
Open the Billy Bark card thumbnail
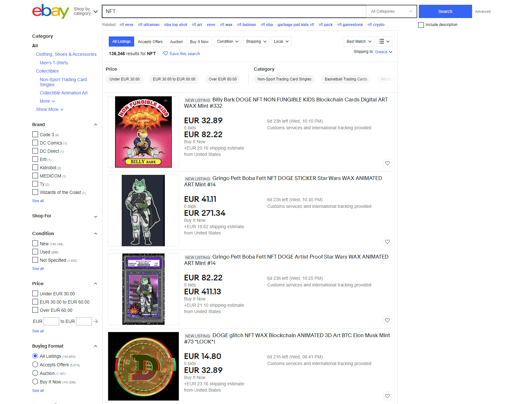coord(143,132)
